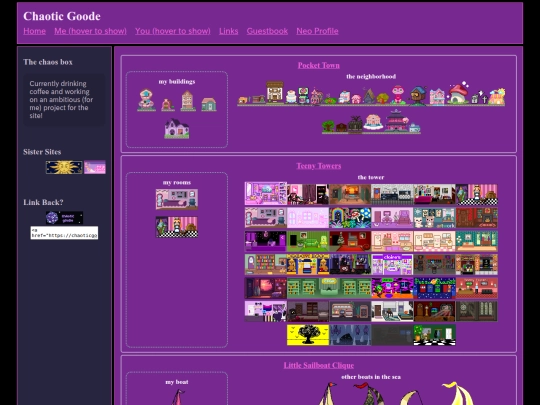
Task: Click the Chaotic Goode link-back button image
Action: pyautogui.click(x=64, y=218)
